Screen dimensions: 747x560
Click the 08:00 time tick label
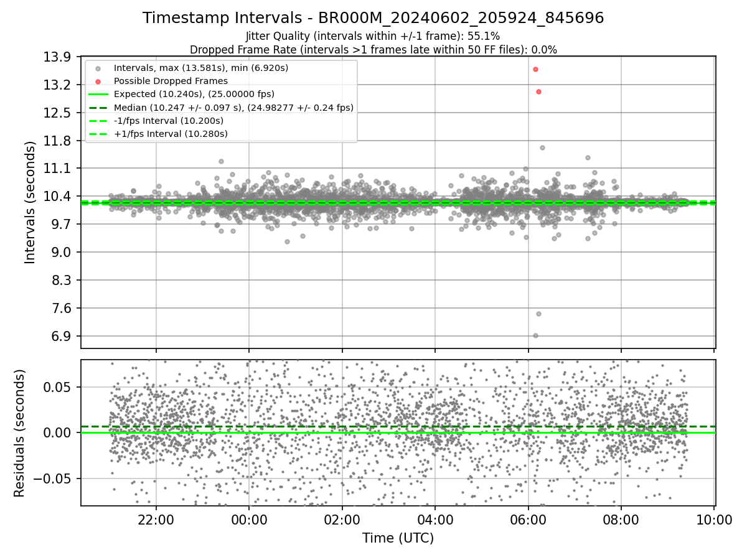point(621,519)
